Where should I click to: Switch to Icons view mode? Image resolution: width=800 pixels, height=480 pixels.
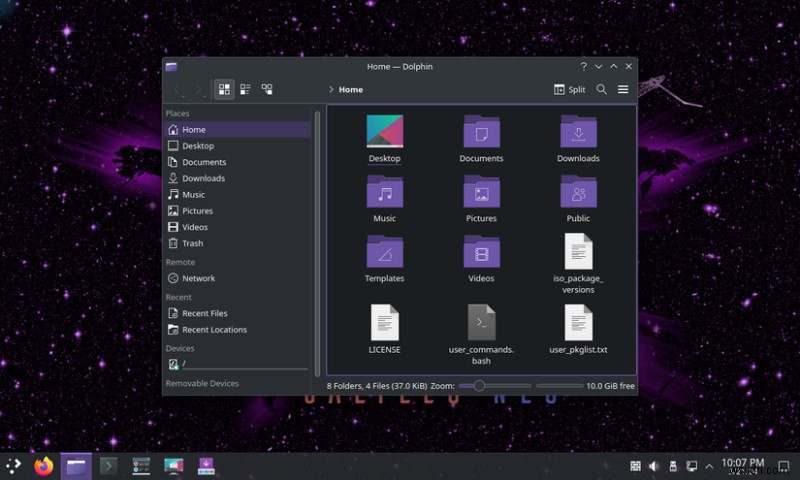click(224, 89)
